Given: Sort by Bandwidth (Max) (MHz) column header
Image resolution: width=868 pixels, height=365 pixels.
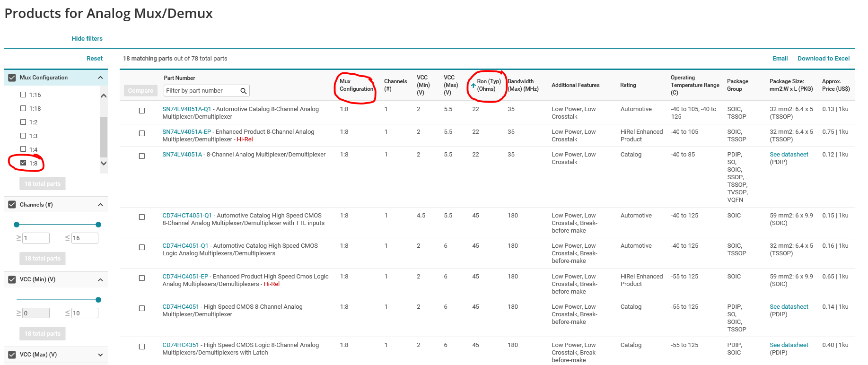Looking at the screenshot, I should (523, 85).
